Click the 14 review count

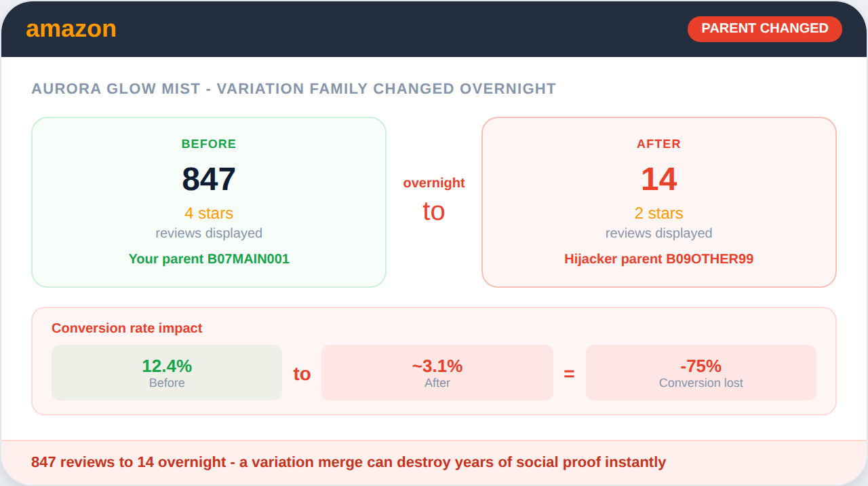click(658, 179)
